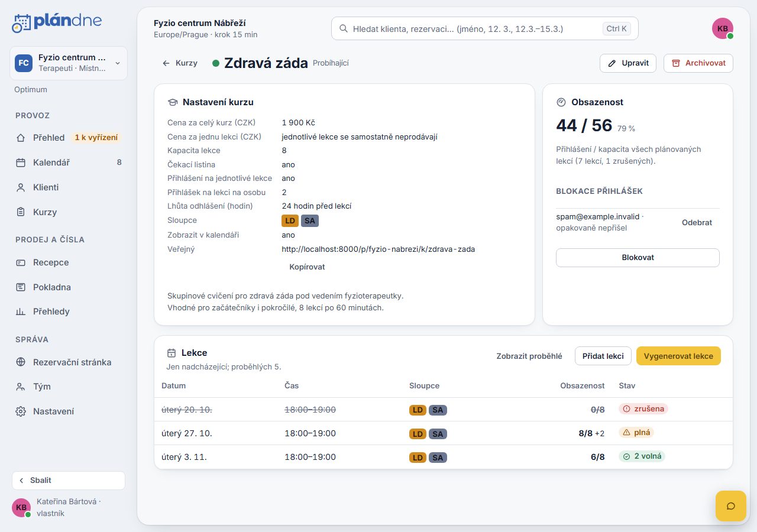Click the 2 volná status badge

click(x=642, y=456)
